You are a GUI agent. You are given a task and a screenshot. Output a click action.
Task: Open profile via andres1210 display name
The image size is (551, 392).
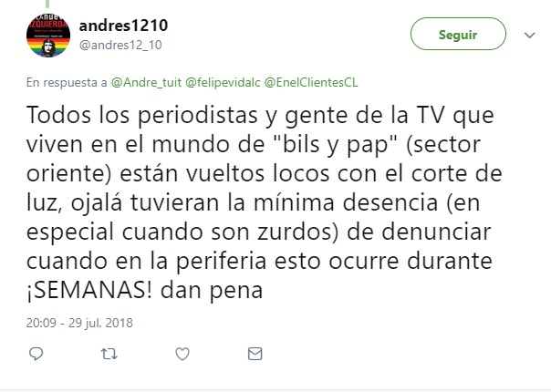coord(123,26)
